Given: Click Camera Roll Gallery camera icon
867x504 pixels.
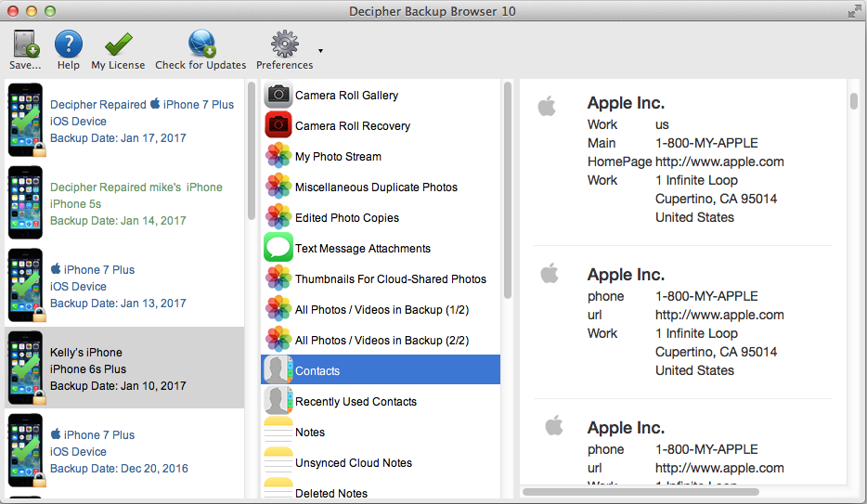Looking at the screenshot, I should tap(278, 95).
